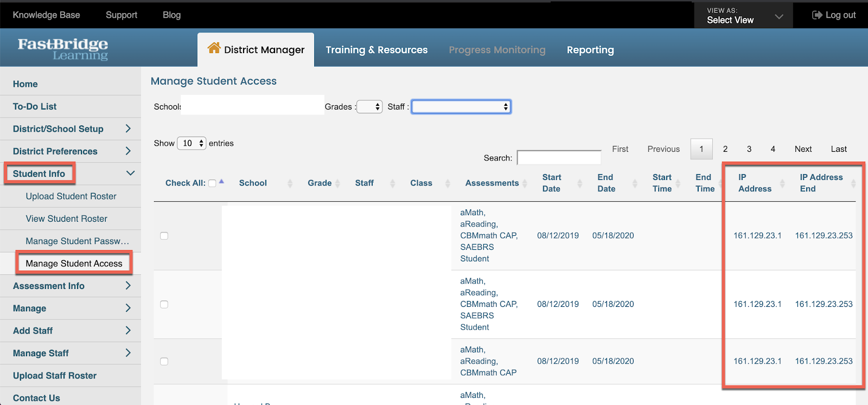
Task: Click the FastBridge Learning logo
Action: coord(63,49)
